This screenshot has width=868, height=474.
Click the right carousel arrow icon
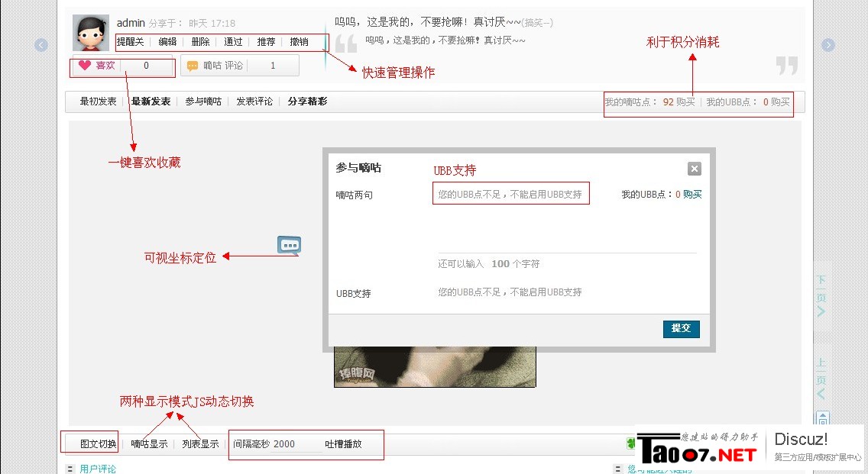click(828, 45)
